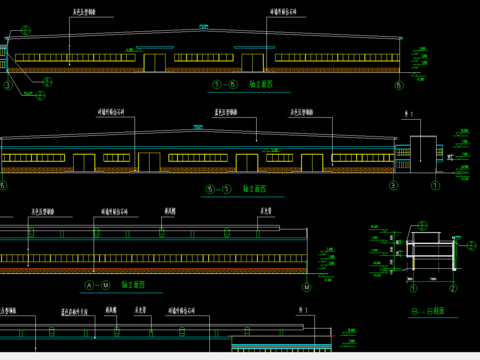Viewport: 480px width, 360px height.
Task: Select the B--B剖面 section title
Action: pyautogui.click(x=429, y=311)
